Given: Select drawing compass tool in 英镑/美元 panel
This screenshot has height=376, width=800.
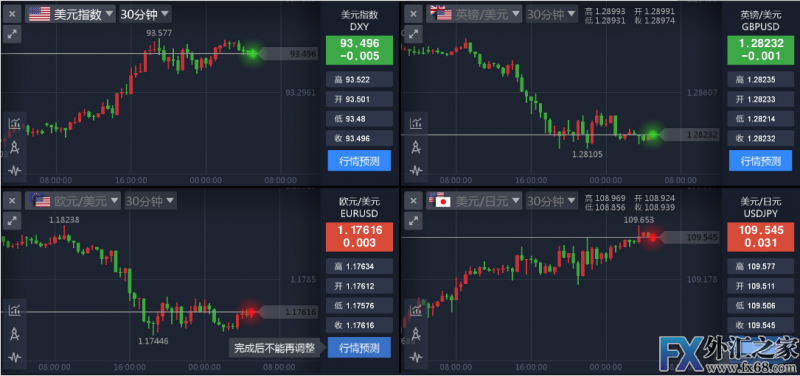Looking at the screenshot, I should 416,147.
